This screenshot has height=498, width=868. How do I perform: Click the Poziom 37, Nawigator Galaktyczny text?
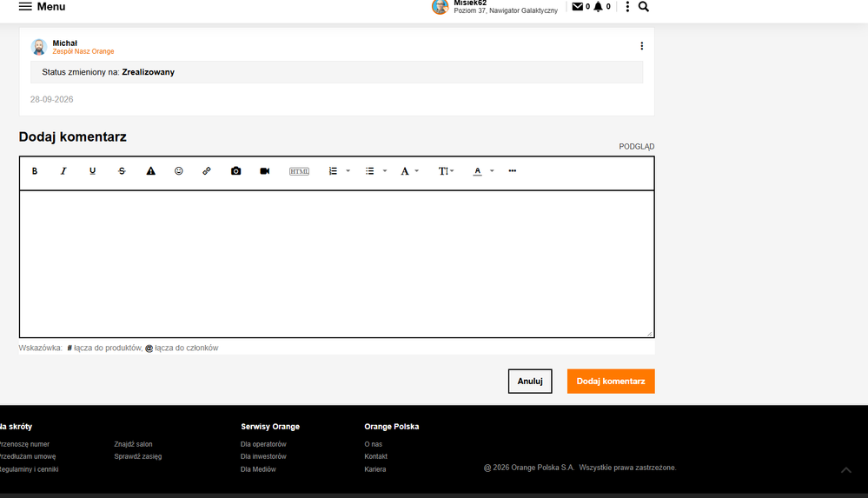pyautogui.click(x=506, y=10)
